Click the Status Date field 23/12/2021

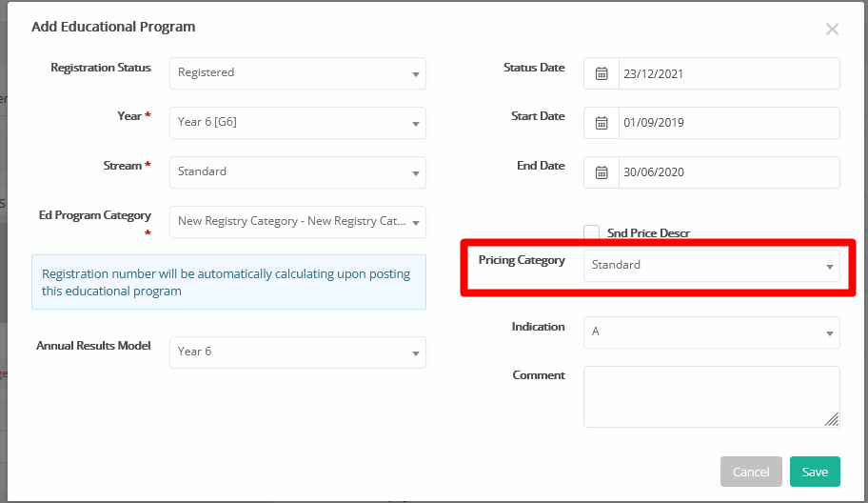tap(729, 73)
